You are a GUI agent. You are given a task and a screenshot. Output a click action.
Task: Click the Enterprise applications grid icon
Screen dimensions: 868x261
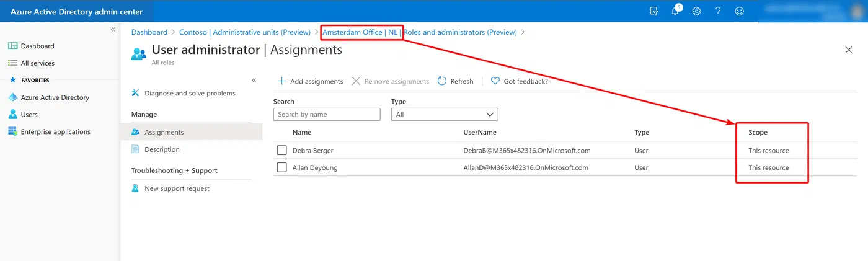pos(12,131)
